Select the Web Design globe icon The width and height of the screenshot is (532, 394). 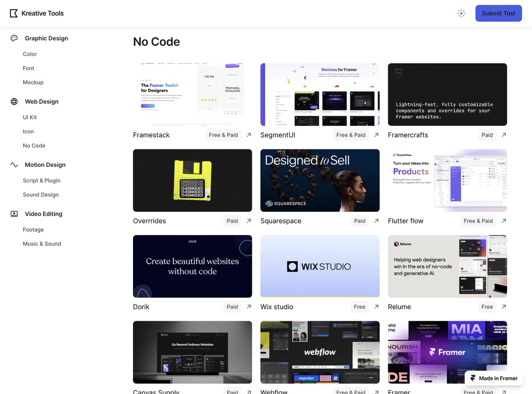[14, 101]
